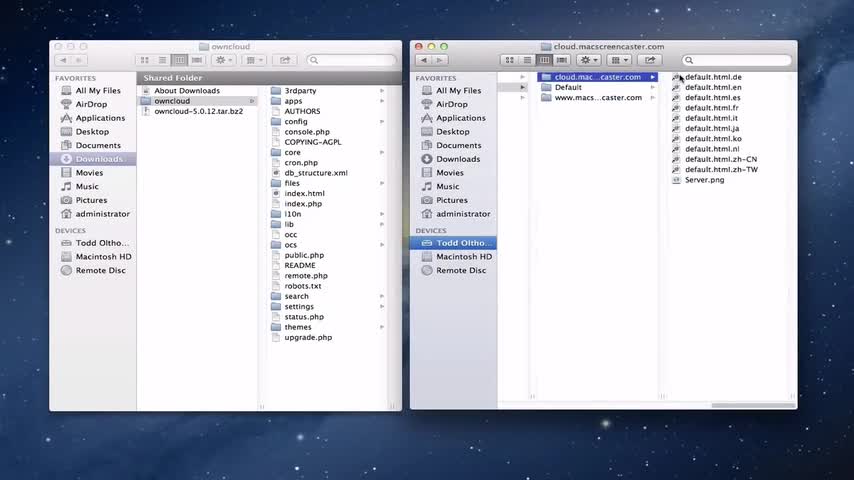The width and height of the screenshot is (854, 480).
Task: Open Pictures in right window sidebar
Action: pos(444,200)
